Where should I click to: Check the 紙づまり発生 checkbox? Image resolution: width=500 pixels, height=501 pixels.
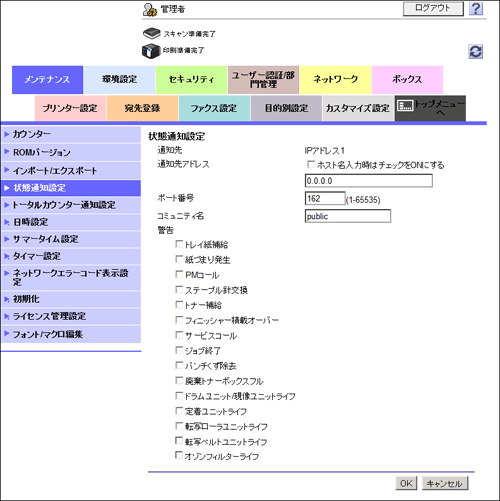click(179, 259)
